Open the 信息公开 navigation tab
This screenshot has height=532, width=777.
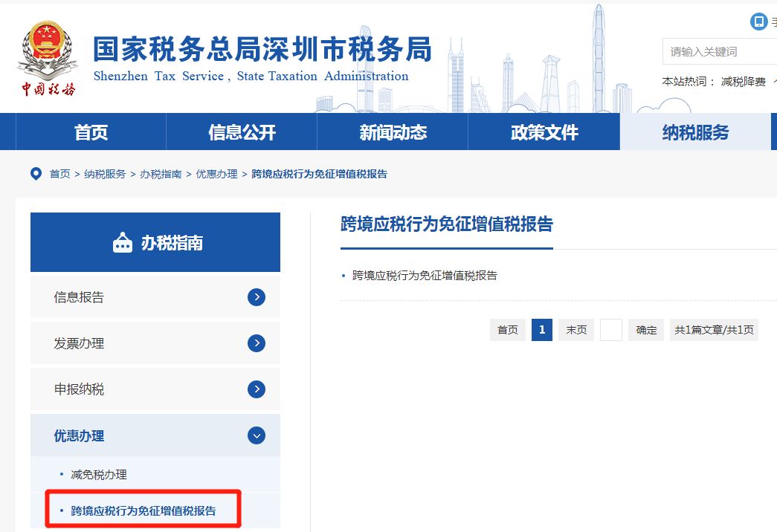click(242, 132)
